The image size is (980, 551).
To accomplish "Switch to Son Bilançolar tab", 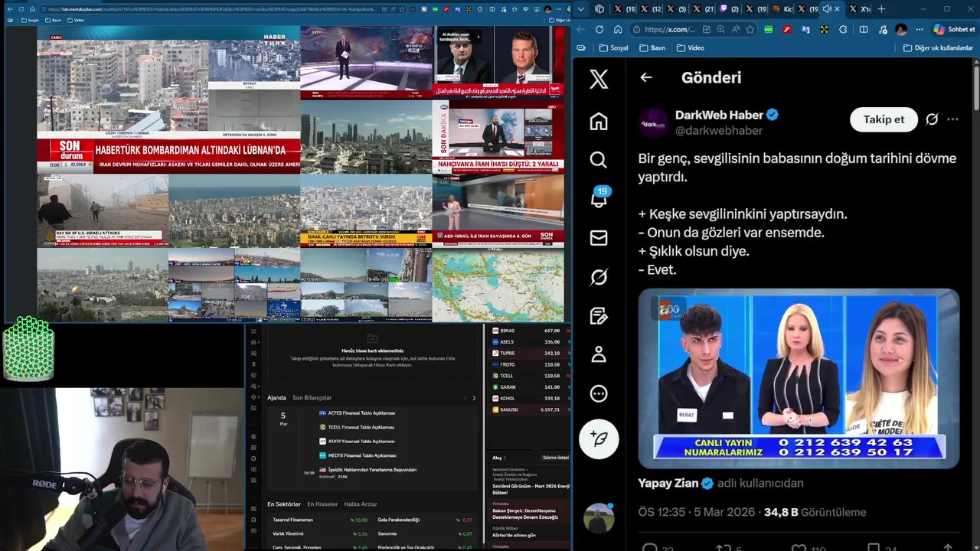I will [x=312, y=398].
